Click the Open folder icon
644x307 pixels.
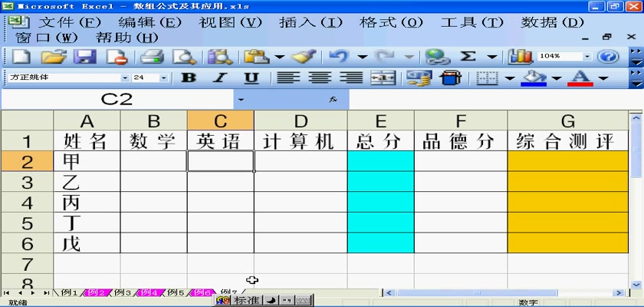(53, 57)
